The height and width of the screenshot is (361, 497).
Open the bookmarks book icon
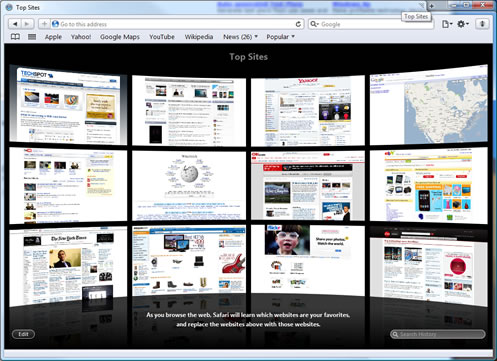point(15,37)
